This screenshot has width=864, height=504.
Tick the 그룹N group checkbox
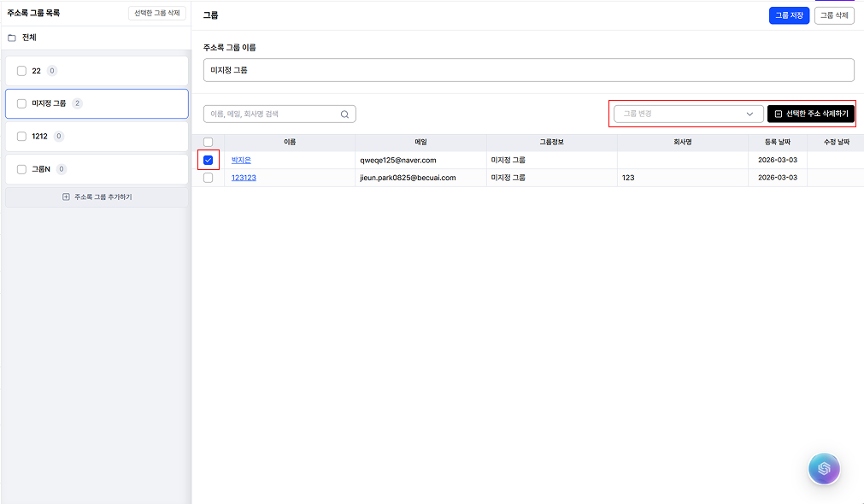(21, 169)
